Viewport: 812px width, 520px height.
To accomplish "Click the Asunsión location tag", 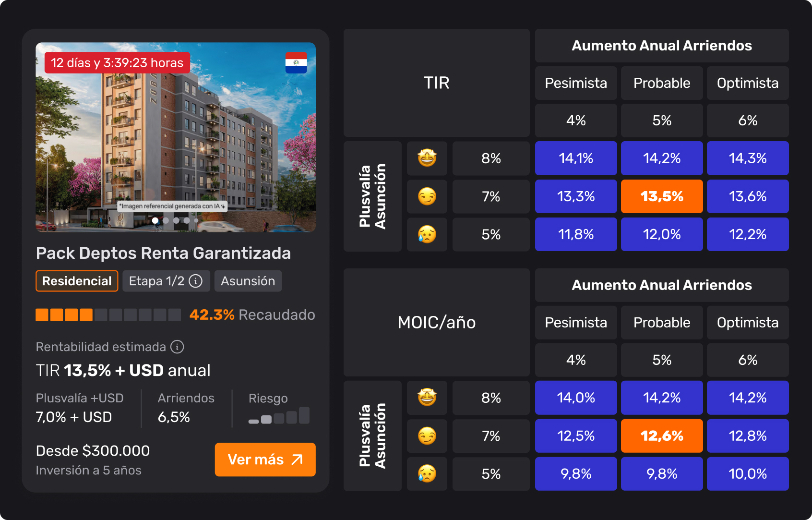I will [x=248, y=281].
